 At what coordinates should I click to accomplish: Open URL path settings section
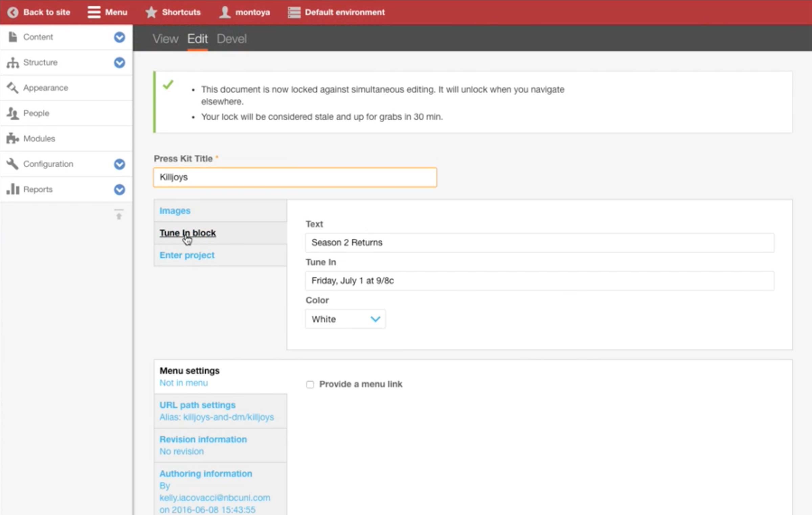click(198, 405)
